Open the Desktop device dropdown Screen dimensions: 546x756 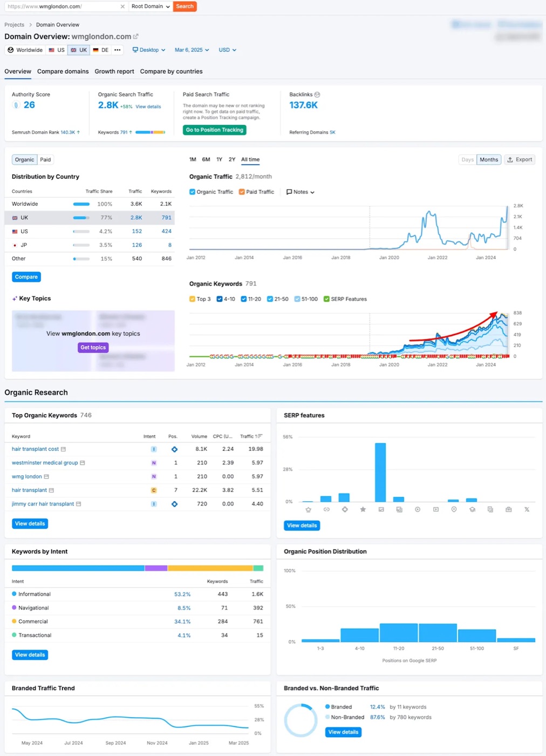(149, 50)
